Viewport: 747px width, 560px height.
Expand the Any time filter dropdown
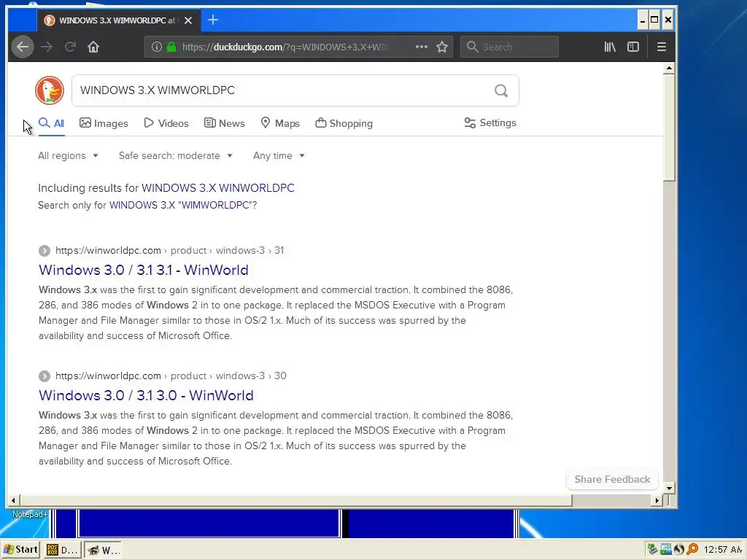pos(279,156)
